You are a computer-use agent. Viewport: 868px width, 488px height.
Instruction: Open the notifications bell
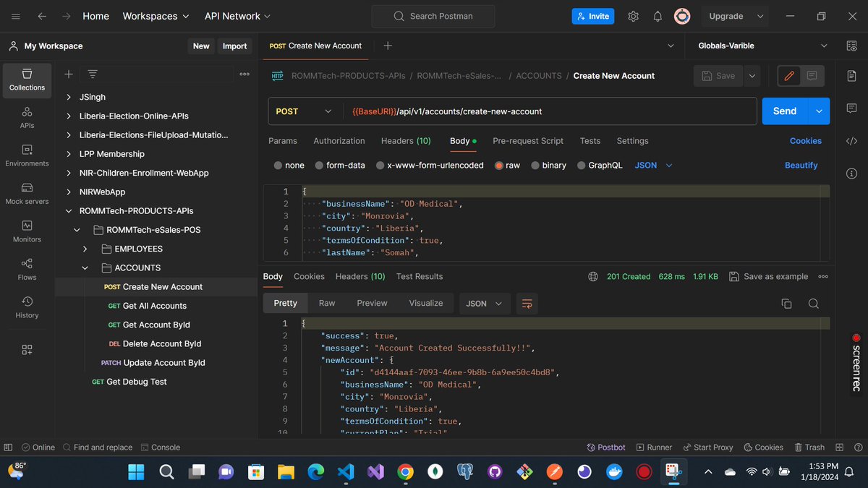[x=658, y=16]
